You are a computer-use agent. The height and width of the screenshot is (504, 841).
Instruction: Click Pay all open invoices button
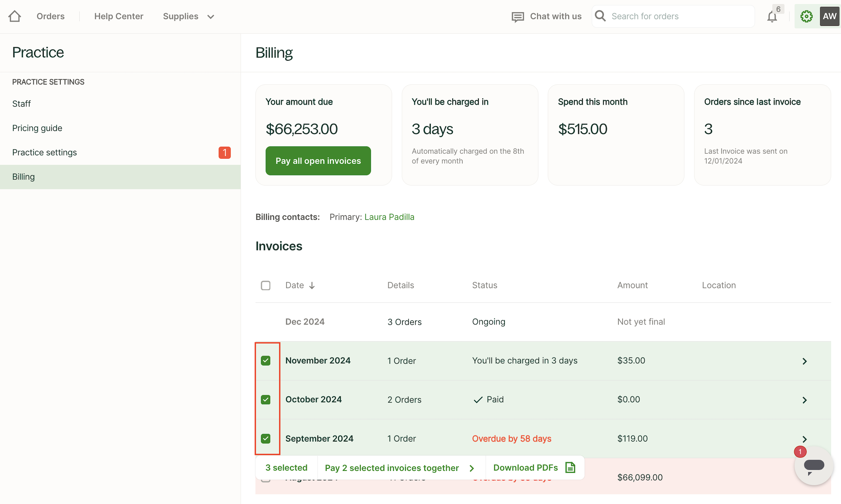click(318, 161)
